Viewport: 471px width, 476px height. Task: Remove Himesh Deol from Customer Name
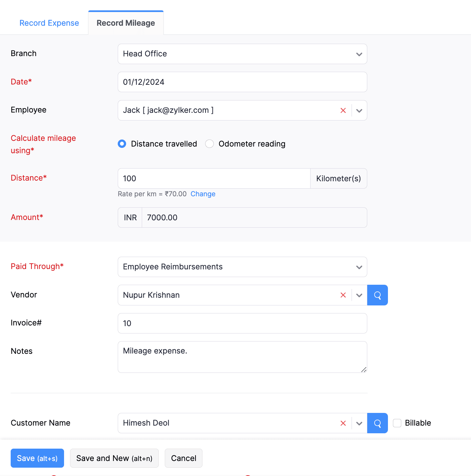click(343, 423)
